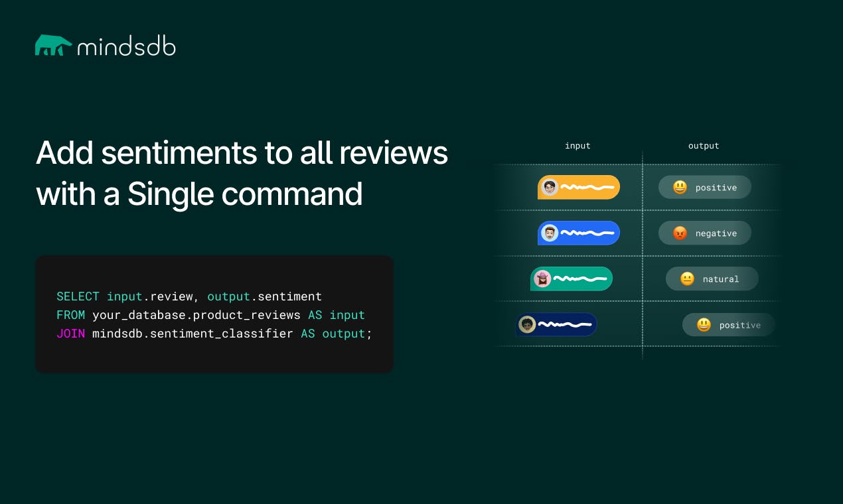This screenshot has width=843, height=504.
Task: Click 'your_database.product_reviews' in the code
Action: point(196,315)
